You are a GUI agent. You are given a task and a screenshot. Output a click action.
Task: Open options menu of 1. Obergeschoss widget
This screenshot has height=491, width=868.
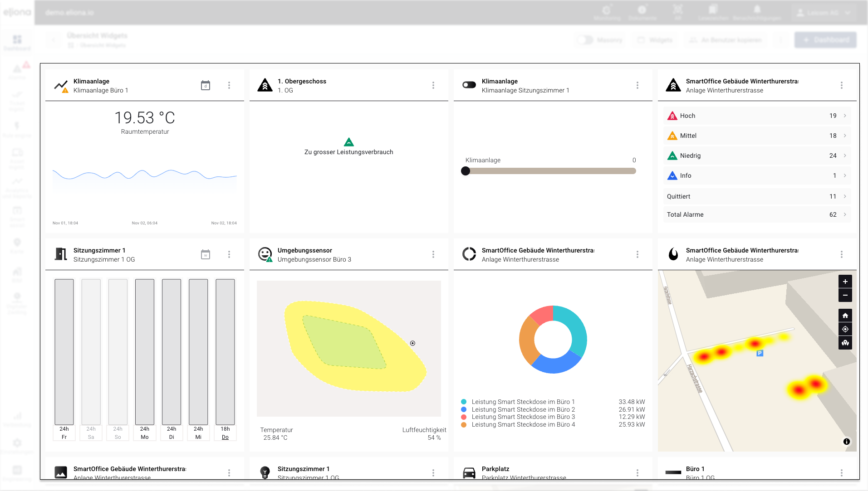(x=433, y=85)
